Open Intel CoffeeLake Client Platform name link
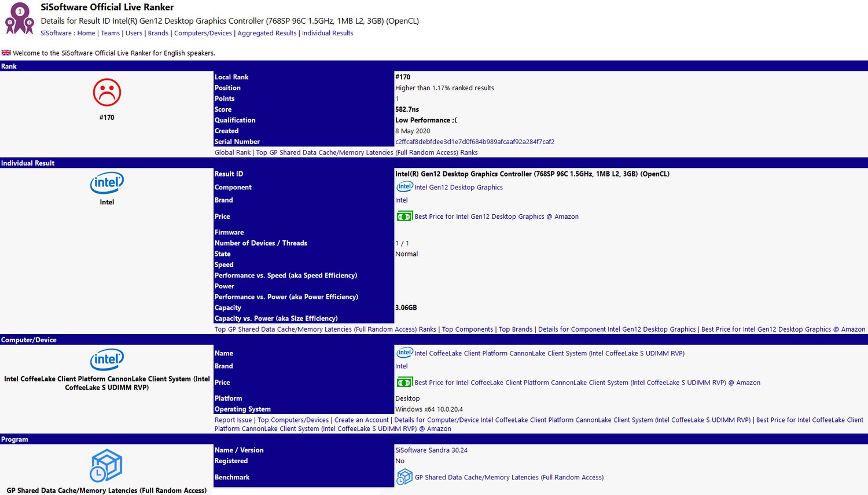This screenshot has height=495, width=868. pos(550,353)
